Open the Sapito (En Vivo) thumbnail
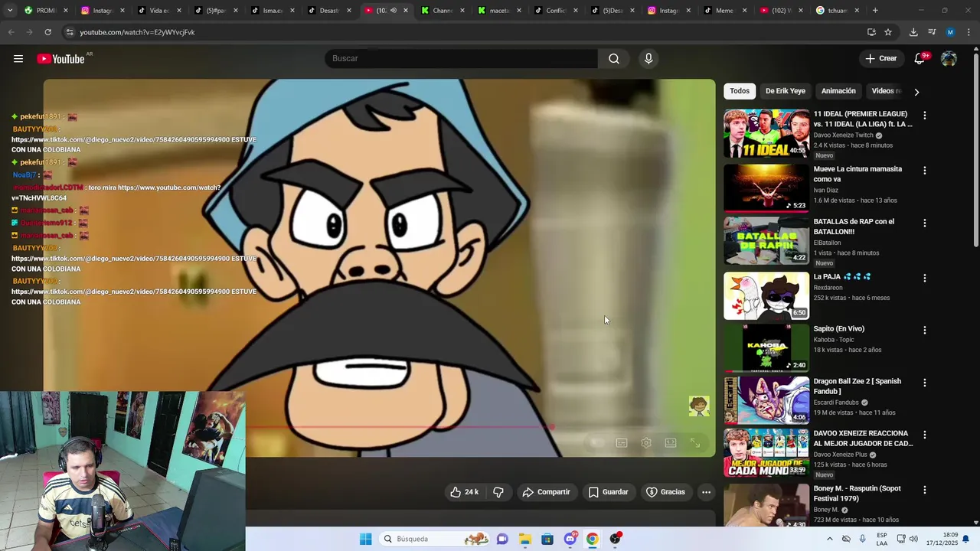 pyautogui.click(x=766, y=348)
